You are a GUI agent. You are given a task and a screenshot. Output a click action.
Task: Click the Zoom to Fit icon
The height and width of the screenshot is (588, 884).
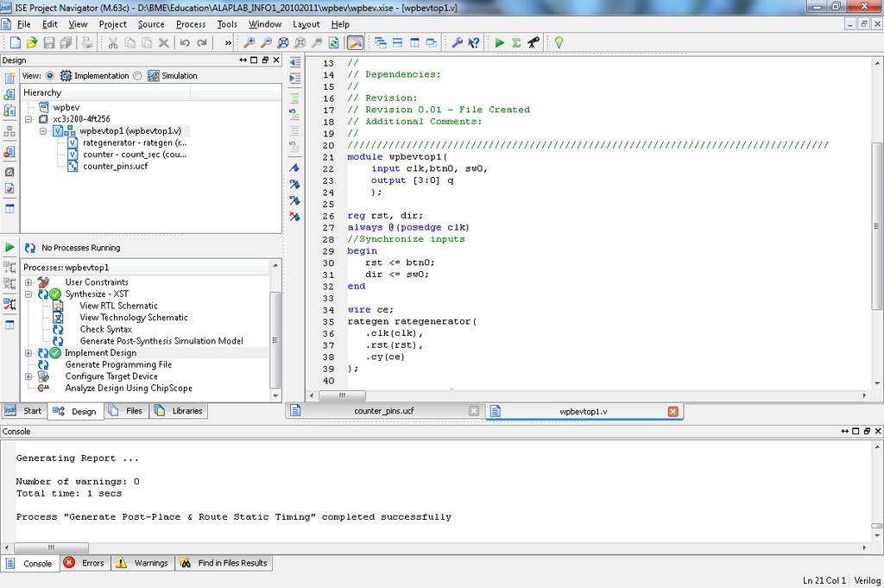(x=283, y=43)
